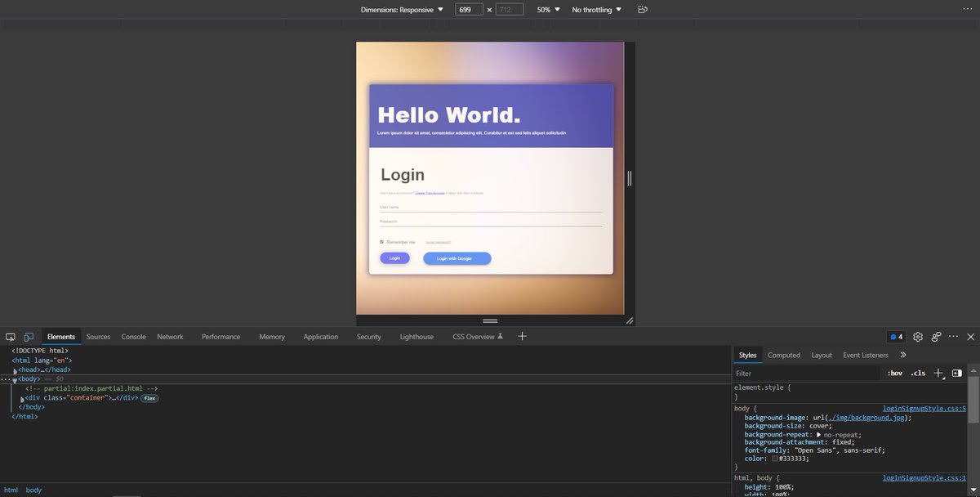Viewport: 980px width, 497px height.
Task: Open the Dimensions: Responsive dropdown
Action: tap(403, 10)
